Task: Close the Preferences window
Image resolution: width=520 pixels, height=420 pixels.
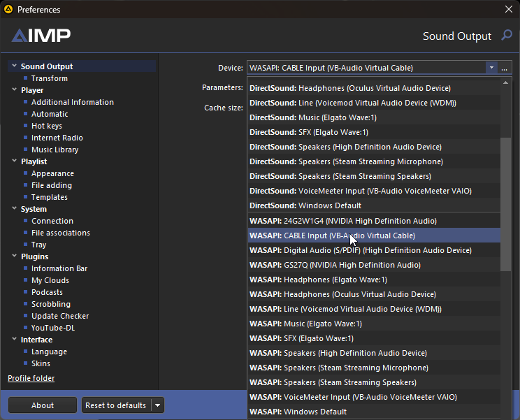Action: point(509,9)
